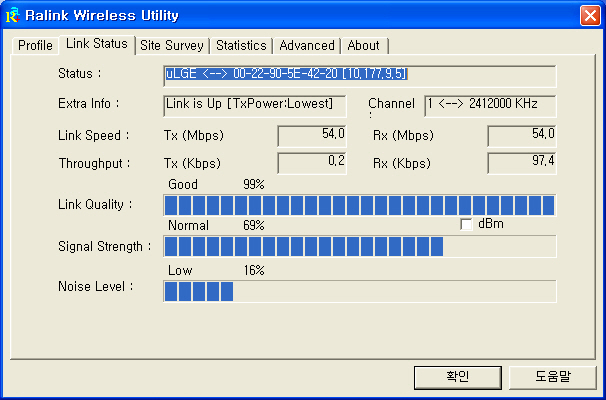Close the Ralink Wireless Utility window
The image size is (606, 400).
(590, 15)
